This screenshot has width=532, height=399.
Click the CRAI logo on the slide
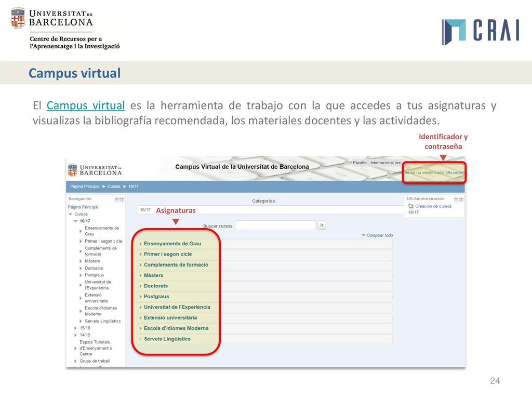click(481, 32)
